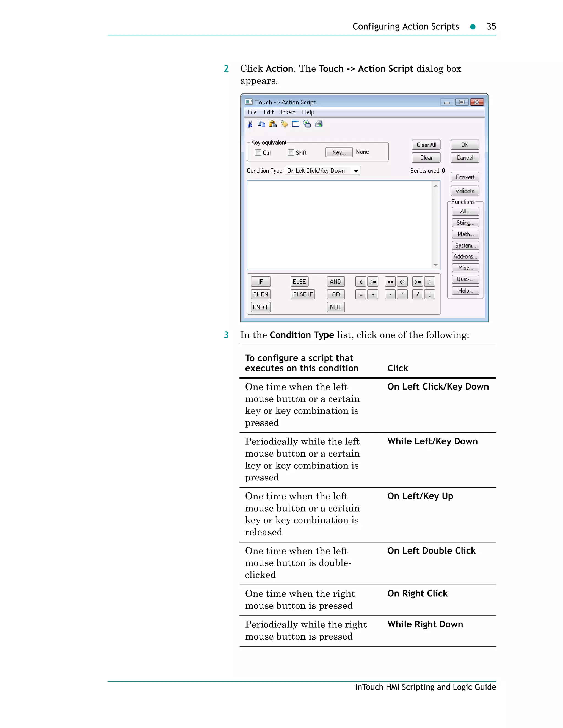Click the Print toolbar icon
563x728 pixels.
click(x=319, y=124)
